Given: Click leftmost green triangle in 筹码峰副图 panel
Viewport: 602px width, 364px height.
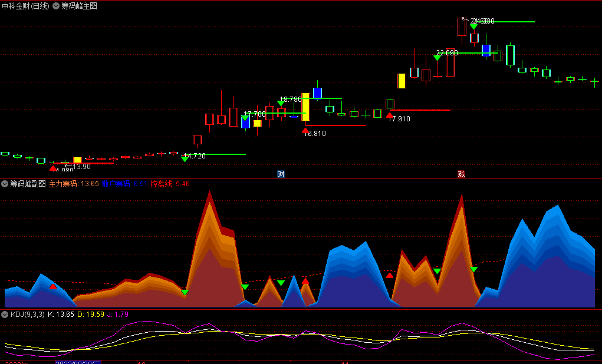Looking at the screenshot, I should [185, 292].
